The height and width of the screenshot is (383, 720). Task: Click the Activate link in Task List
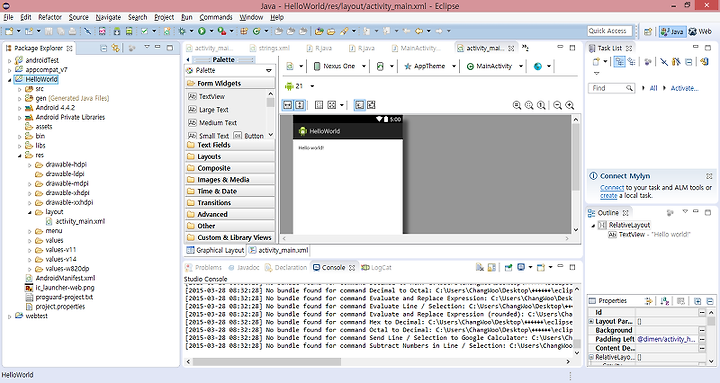[x=684, y=88]
